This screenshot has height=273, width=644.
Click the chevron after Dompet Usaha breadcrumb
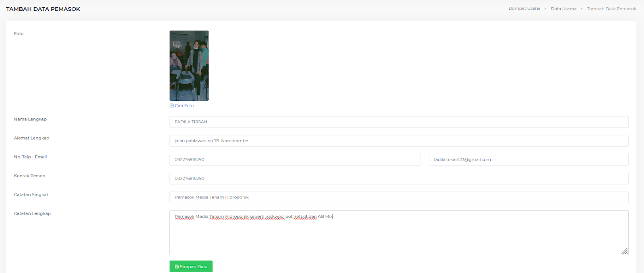point(545,8)
